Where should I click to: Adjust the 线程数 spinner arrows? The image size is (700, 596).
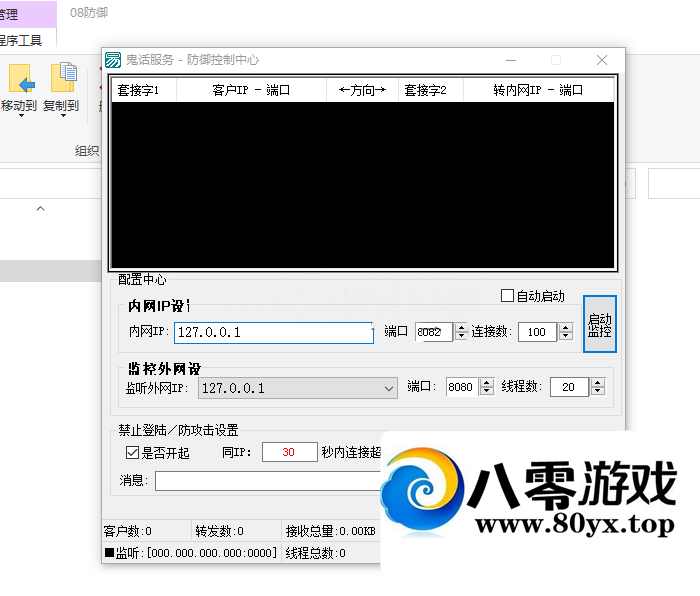click(x=597, y=387)
